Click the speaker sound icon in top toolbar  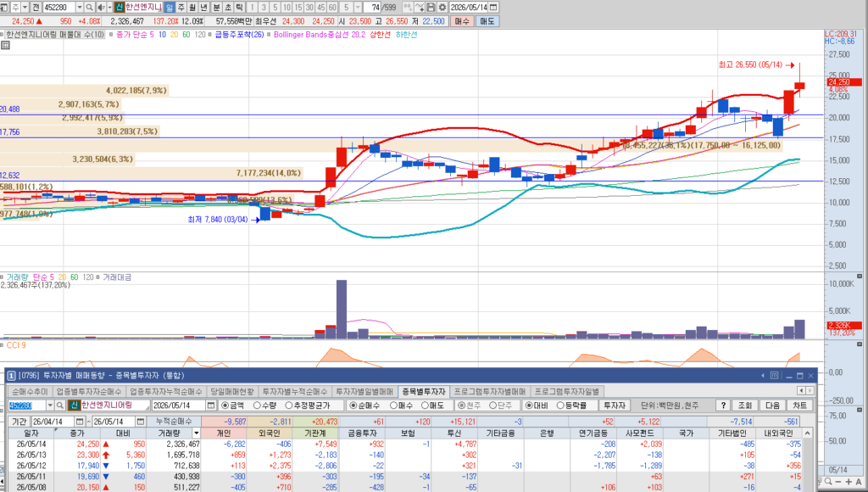point(101,7)
